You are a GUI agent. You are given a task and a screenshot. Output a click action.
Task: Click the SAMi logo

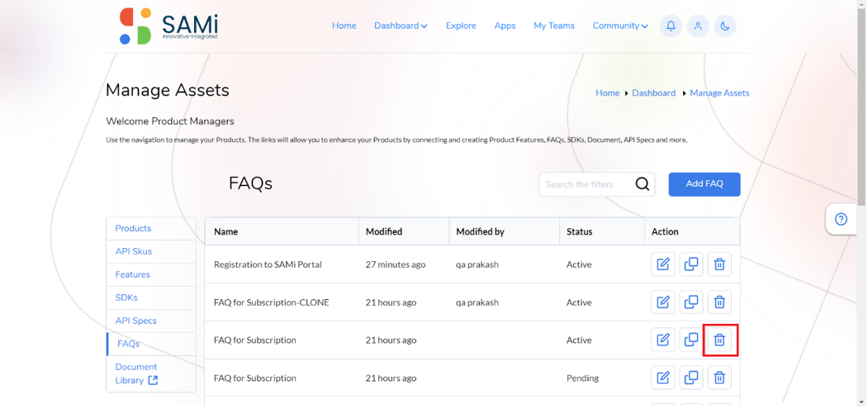click(168, 26)
